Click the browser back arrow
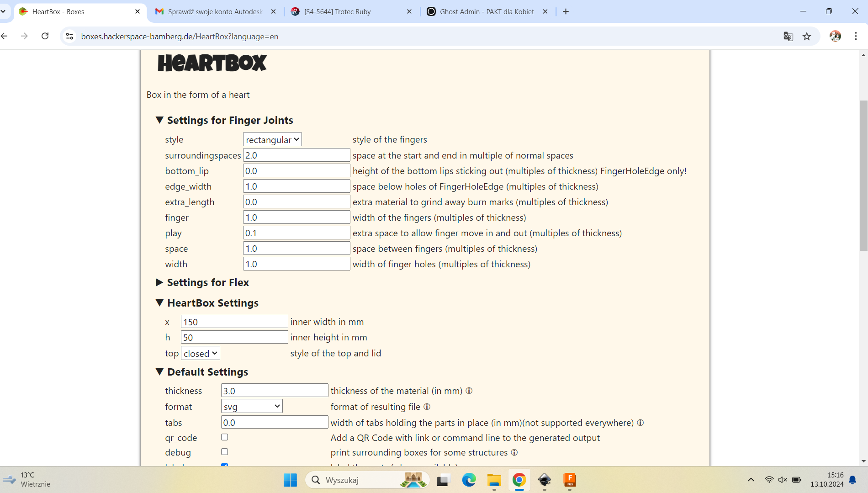 tap(5, 36)
